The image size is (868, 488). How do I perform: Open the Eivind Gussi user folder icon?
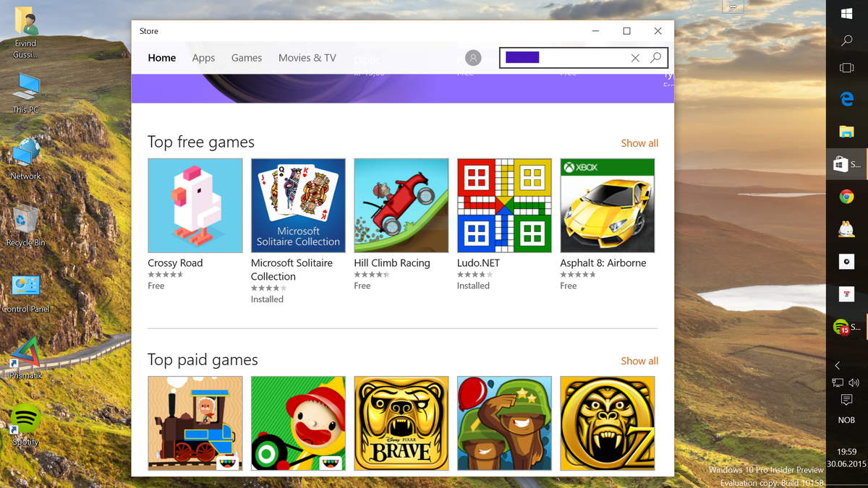(25, 33)
